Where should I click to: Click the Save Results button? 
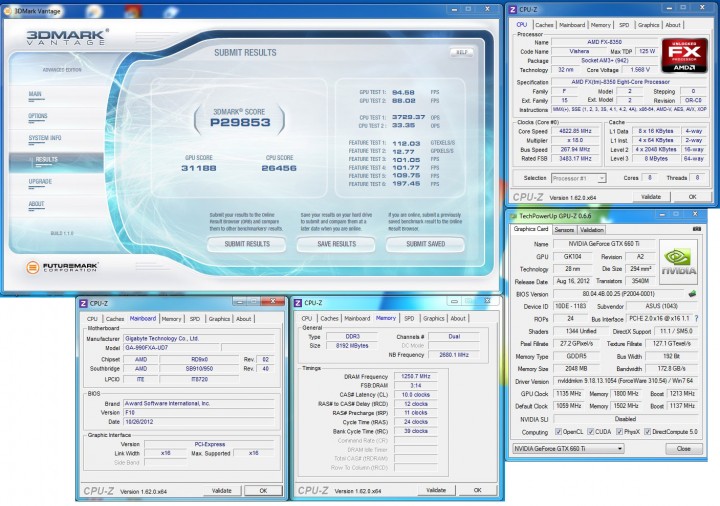pos(336,244)
